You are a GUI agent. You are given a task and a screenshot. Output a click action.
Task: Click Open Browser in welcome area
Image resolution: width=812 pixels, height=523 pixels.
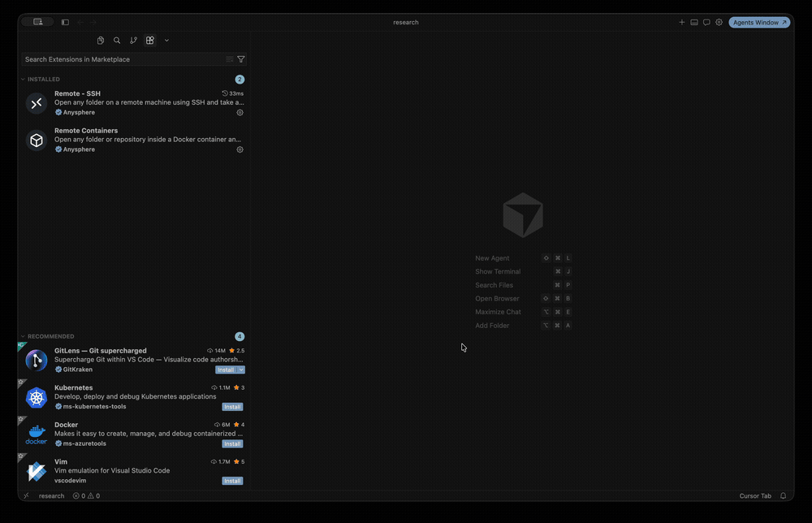[497, 299]
